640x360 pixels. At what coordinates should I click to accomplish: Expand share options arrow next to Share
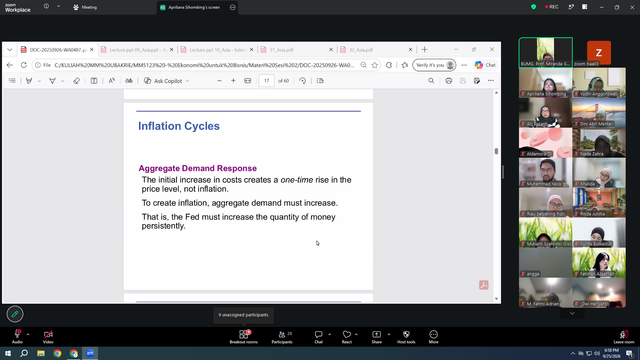click(x=389, y=334)
